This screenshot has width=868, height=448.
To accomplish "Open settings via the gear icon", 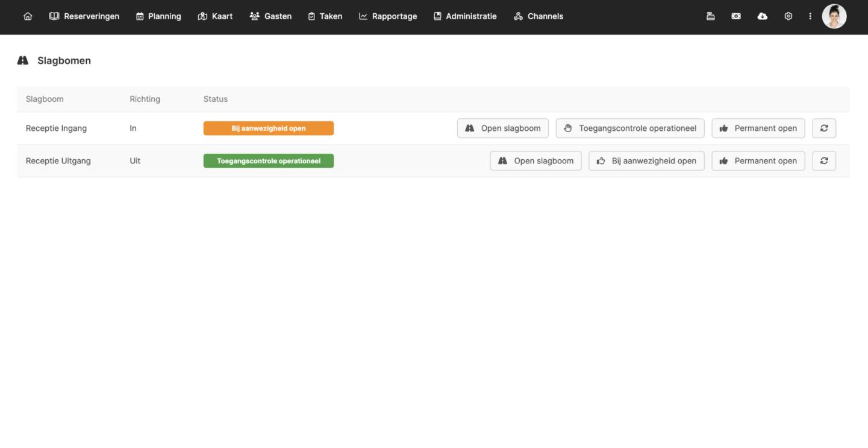I will click(x=788, y=16).
